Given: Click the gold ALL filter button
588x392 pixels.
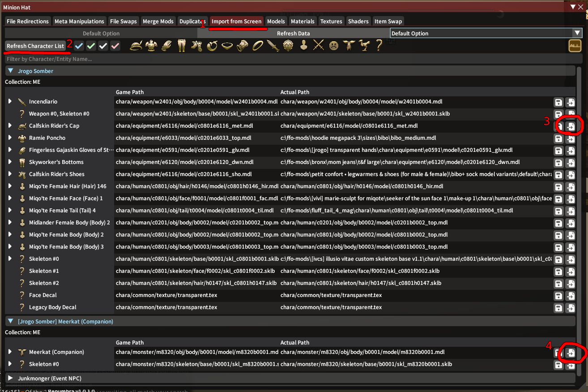Looking at the screenshot, I should click(x=575, y=46).
